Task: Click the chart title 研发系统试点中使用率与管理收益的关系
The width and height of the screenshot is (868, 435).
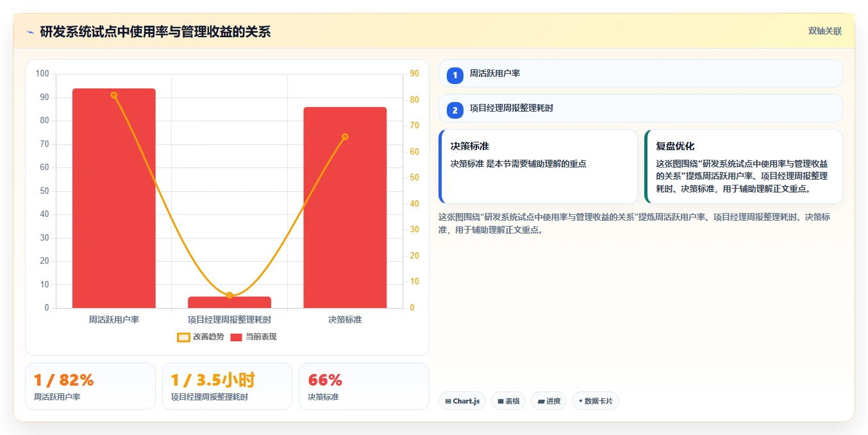Action: pos(155,31)
